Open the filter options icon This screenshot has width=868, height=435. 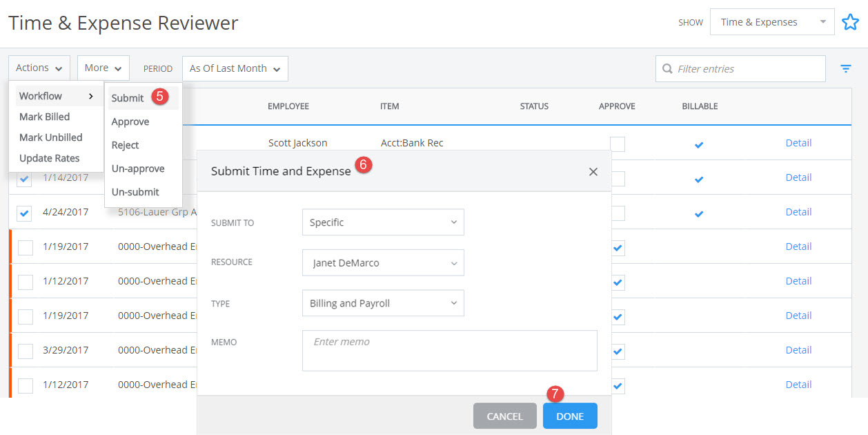tap(845, 68)
